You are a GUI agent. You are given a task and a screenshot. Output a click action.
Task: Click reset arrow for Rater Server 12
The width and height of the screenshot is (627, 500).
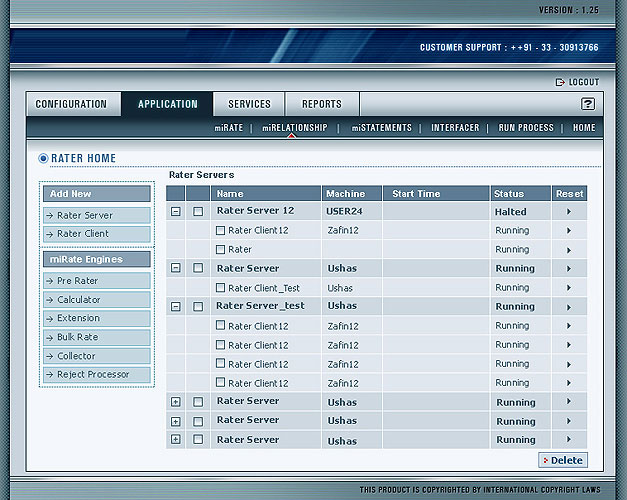[x=569, y=212]
